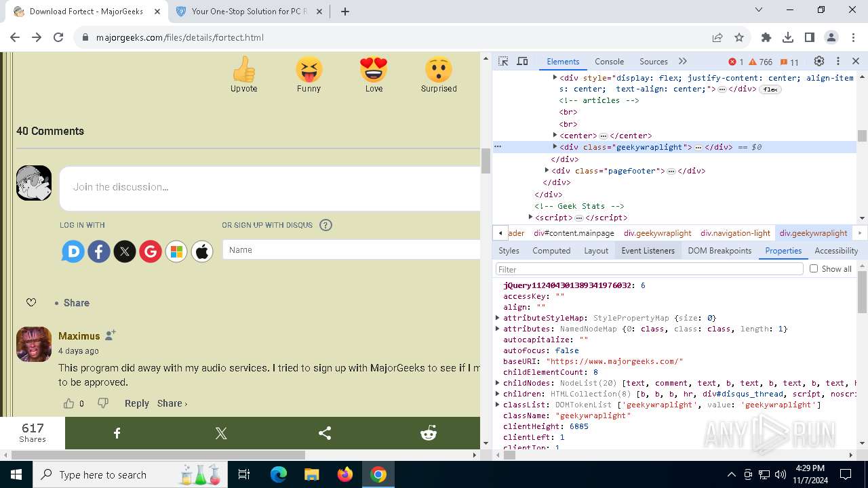Viewport: 868px width, 488px height.
Task: Open the Event Listeners tab
Action: point(648,251)
